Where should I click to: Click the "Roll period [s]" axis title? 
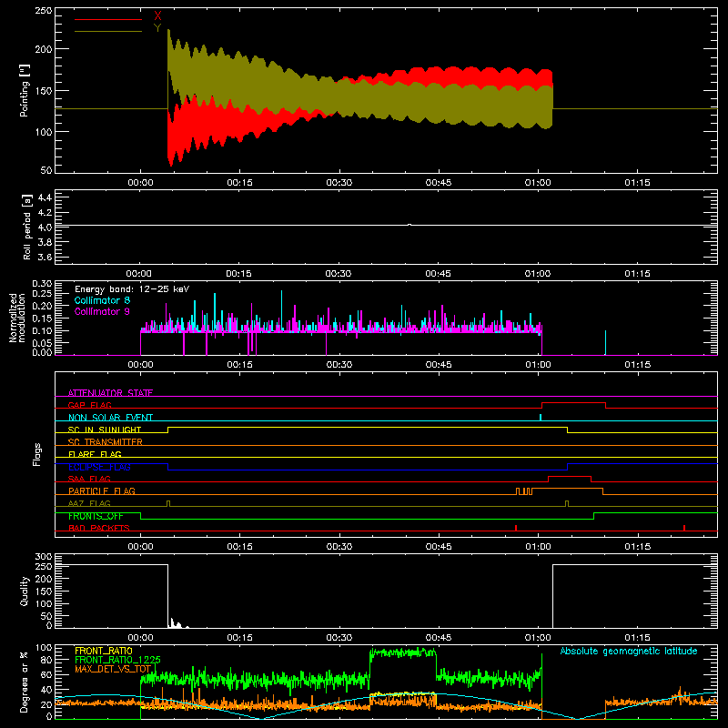26,227
